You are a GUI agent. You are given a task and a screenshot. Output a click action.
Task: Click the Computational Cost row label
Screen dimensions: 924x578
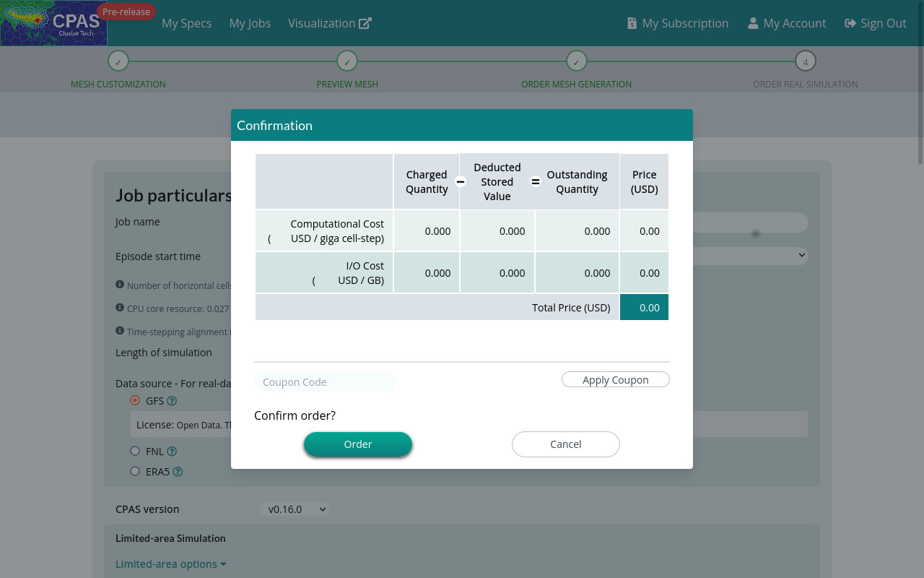pyautogui.click(x=324, y=231)
